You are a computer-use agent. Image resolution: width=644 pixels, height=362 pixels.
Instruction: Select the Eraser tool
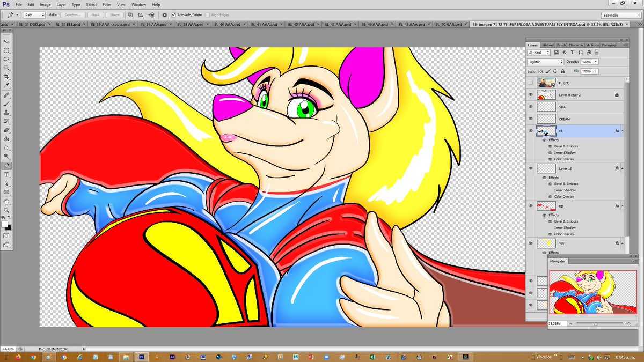(x=6, y=130)
